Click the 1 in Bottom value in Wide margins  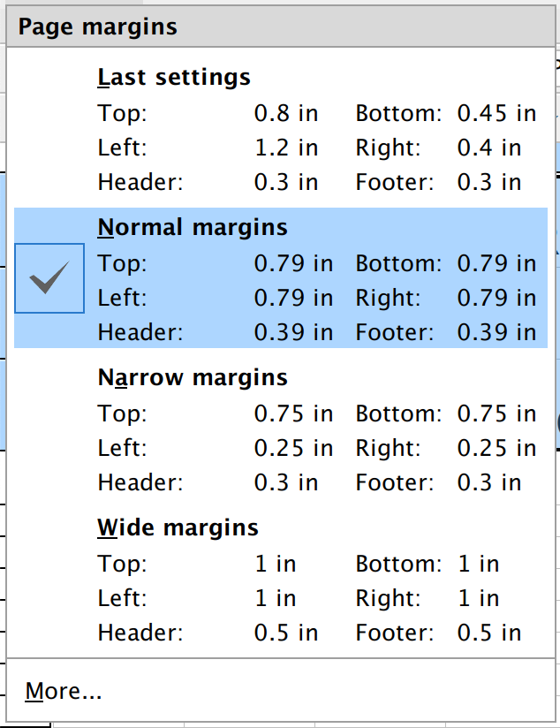click(x=478, y=564)
